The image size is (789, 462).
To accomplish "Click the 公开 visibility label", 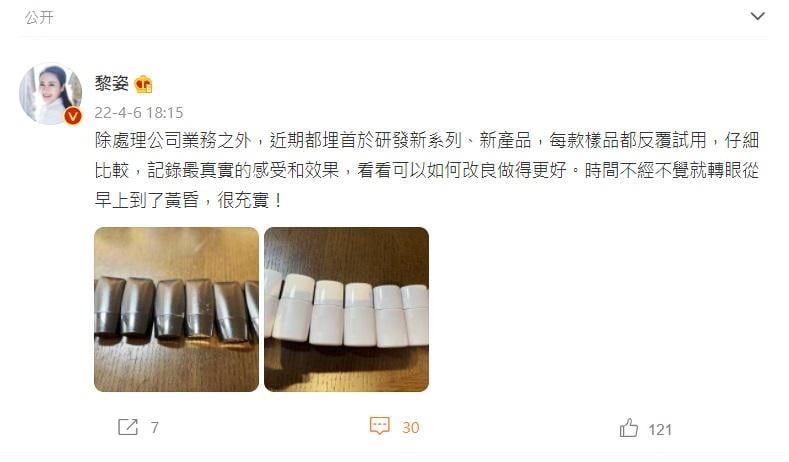I will pos(39,18).
